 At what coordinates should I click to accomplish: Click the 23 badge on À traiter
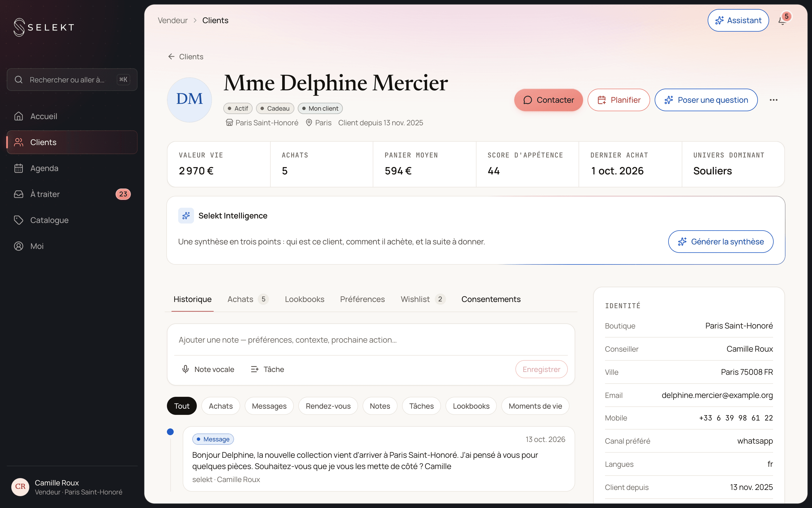(x=123, y=194)
